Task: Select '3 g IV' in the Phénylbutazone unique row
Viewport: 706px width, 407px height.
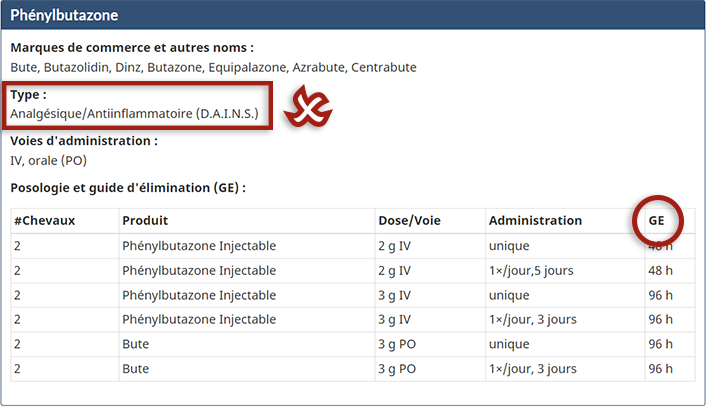Action: (394, 296)
